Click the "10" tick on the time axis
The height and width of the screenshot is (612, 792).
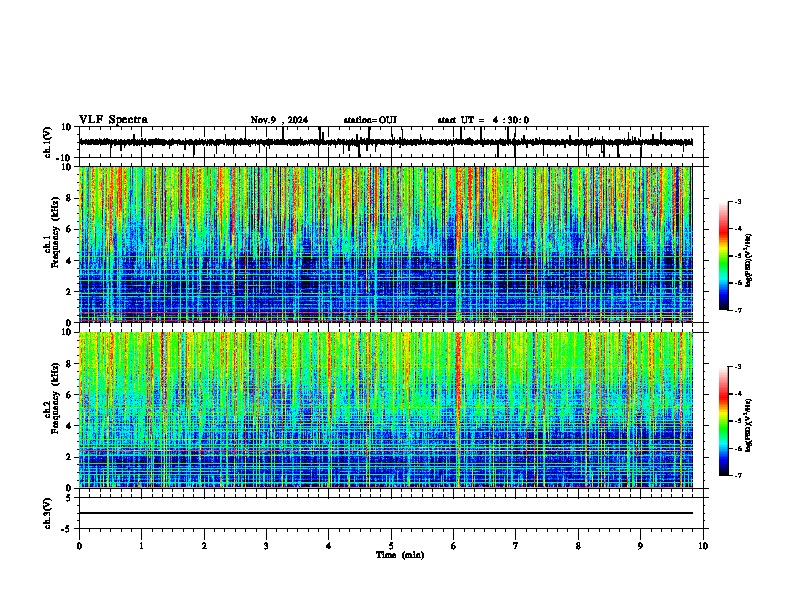click(703, 546)
